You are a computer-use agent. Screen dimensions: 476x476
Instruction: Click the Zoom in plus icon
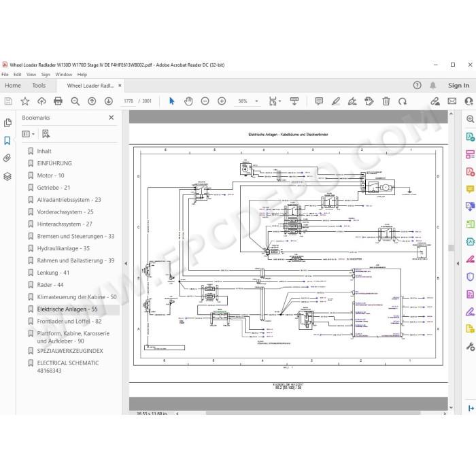coord(222,101)
